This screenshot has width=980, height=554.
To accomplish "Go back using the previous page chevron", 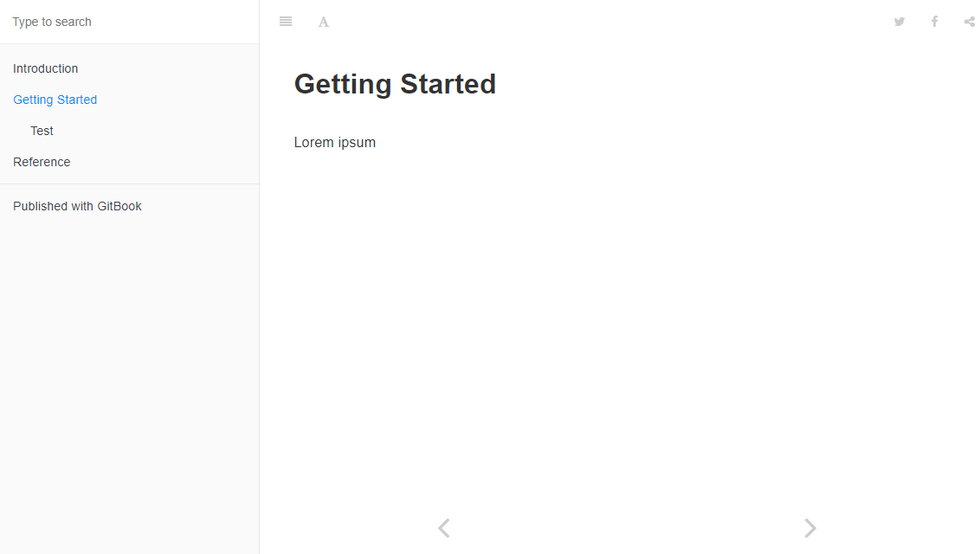I will [443, 527].
